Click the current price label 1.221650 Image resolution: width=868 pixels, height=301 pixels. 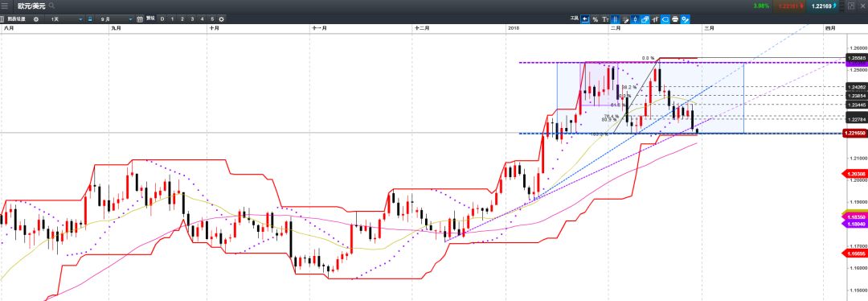(x=854, y=134)
